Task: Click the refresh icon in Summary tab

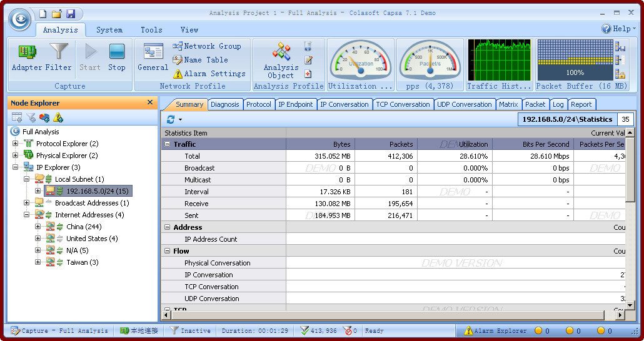Action: pyautogui.click(x=171, y=119)
